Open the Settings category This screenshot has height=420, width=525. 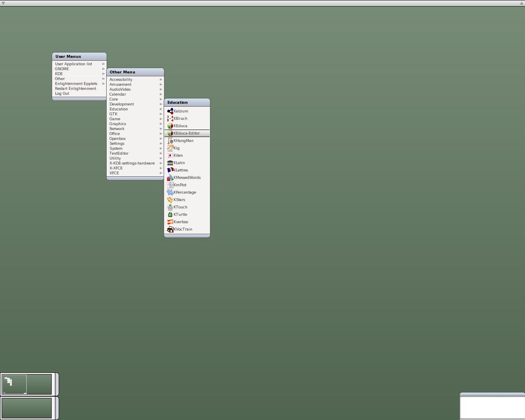(135, 144)
